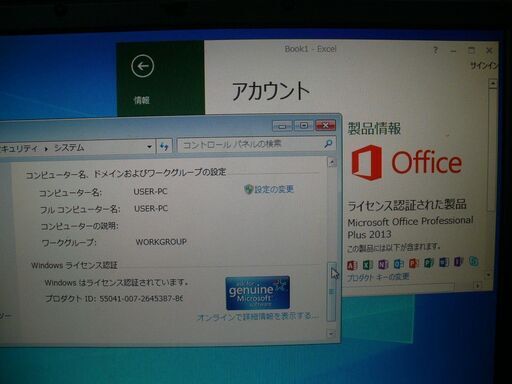Click the Outlook icon in included products
Image resolution: width=512 pixels, height=384 pixels.
pyautogui.click(x=398, y=264)
